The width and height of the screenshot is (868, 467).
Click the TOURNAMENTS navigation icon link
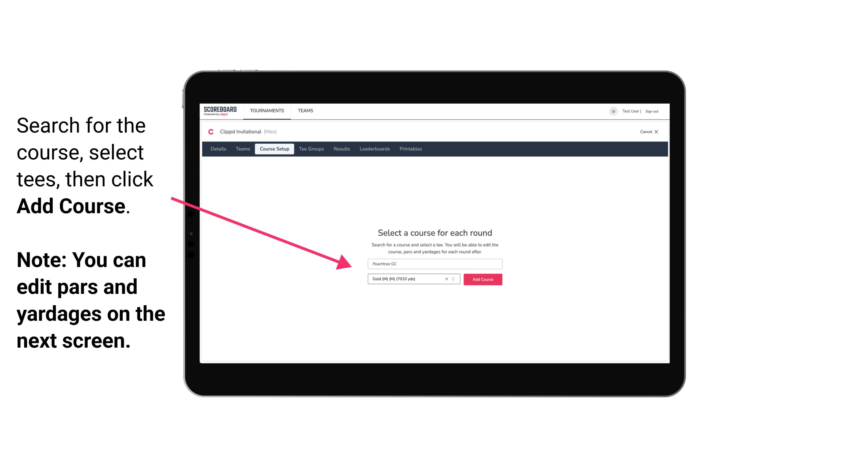[x=266, y=110]
